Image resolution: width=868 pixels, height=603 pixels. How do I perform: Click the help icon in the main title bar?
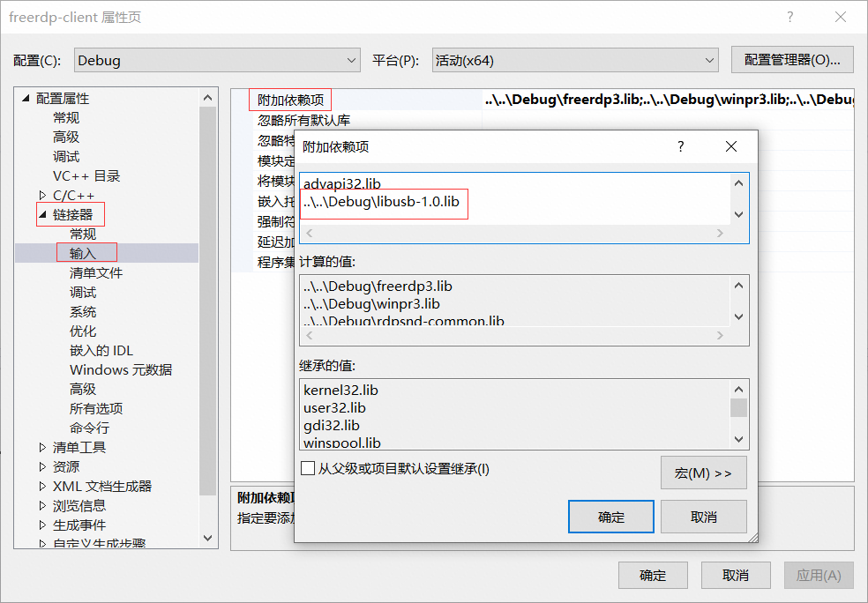point(789,17)
